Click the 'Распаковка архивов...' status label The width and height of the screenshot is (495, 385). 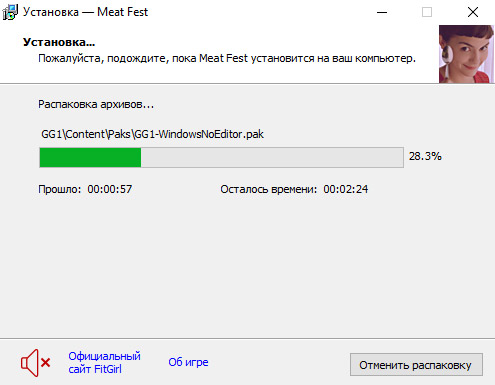(96, 104)
